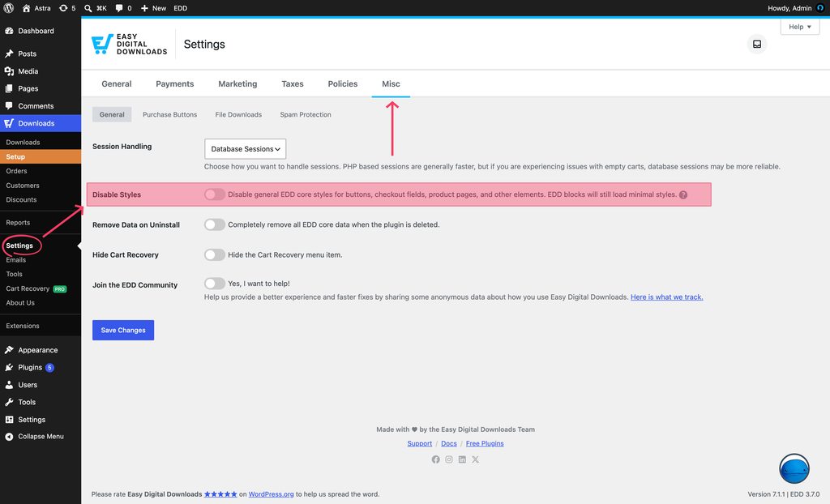
Task: Open the blue help mascot chat bubble
Action: (794, 468)
